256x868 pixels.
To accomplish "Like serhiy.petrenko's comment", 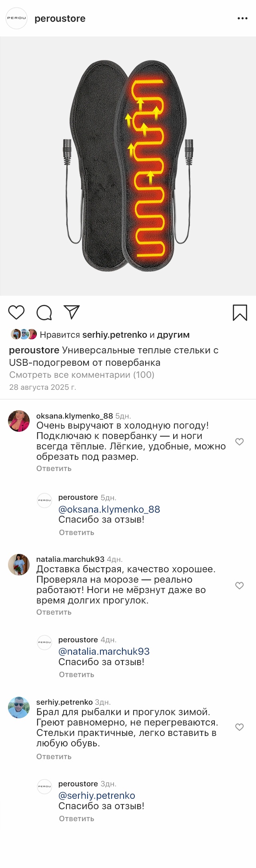I will [240, 727].
